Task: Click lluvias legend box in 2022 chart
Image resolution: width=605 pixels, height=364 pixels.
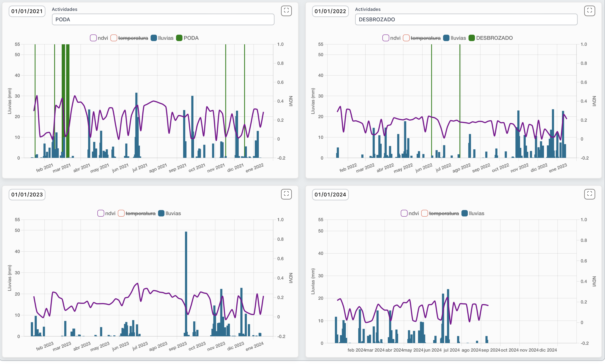Action: tap(446, 38)
